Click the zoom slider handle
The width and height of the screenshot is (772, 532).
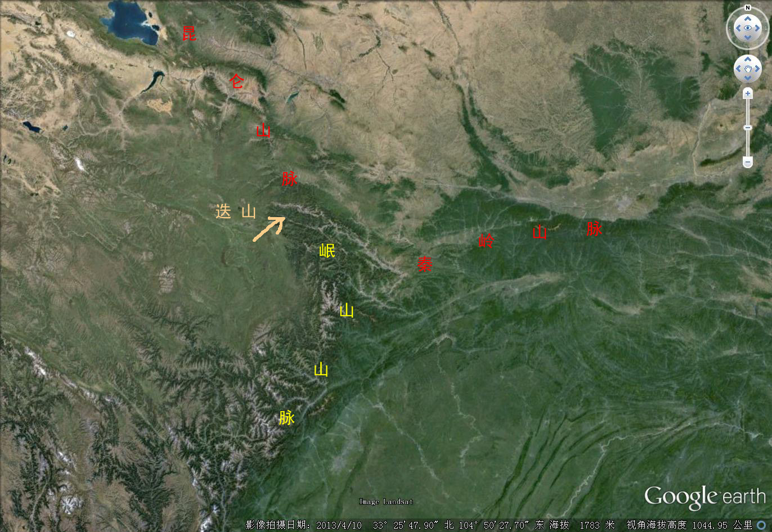pos(748,128)
